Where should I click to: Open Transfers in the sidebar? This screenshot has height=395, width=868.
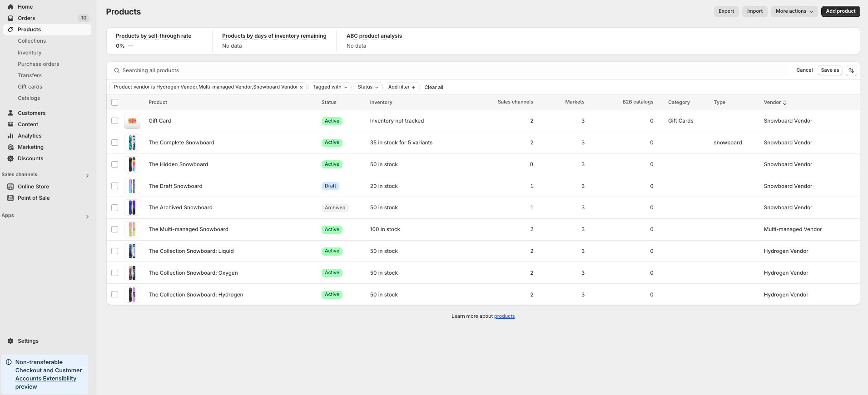[30, 75]
